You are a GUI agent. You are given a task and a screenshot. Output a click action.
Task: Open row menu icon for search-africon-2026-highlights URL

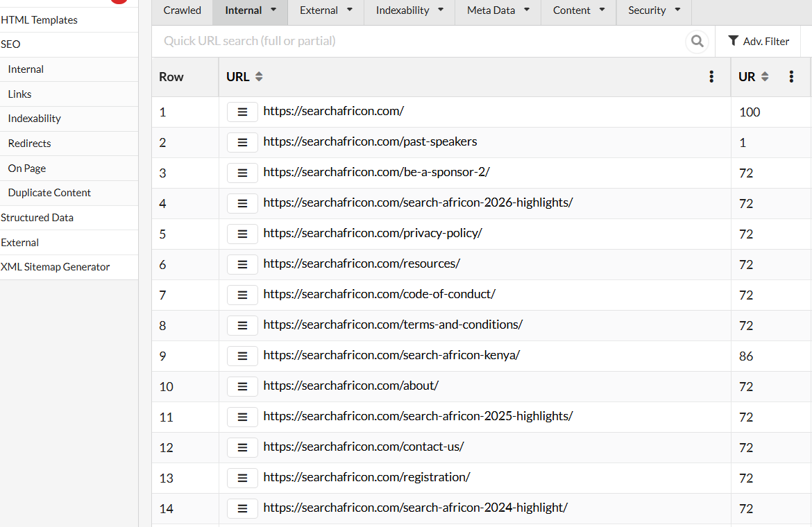coord(242,203)
